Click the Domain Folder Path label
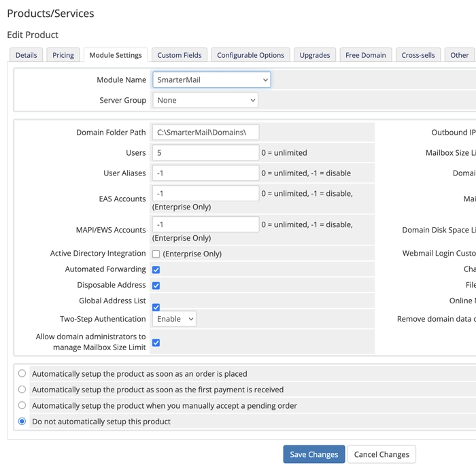 pos(111,133)
